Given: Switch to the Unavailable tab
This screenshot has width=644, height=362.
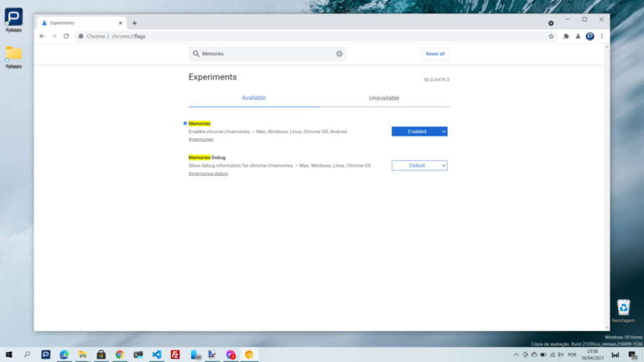Looking at the screenshot, I should click(384, 98).
